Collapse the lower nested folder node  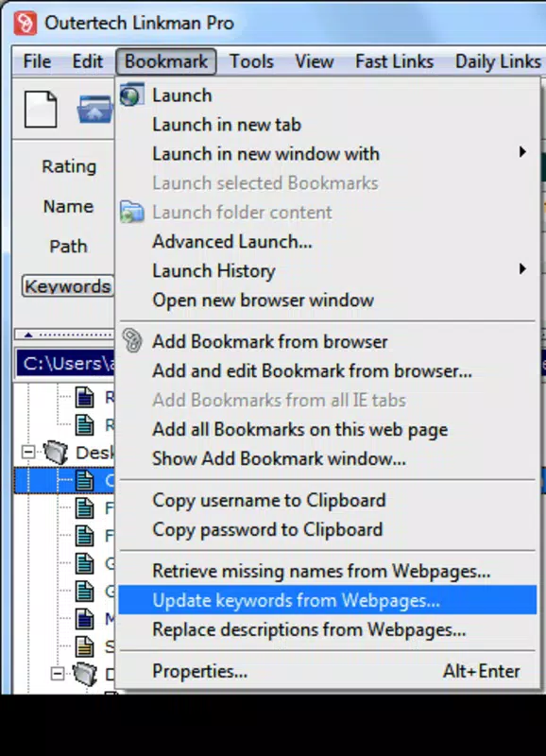click(x=57, y=674)
